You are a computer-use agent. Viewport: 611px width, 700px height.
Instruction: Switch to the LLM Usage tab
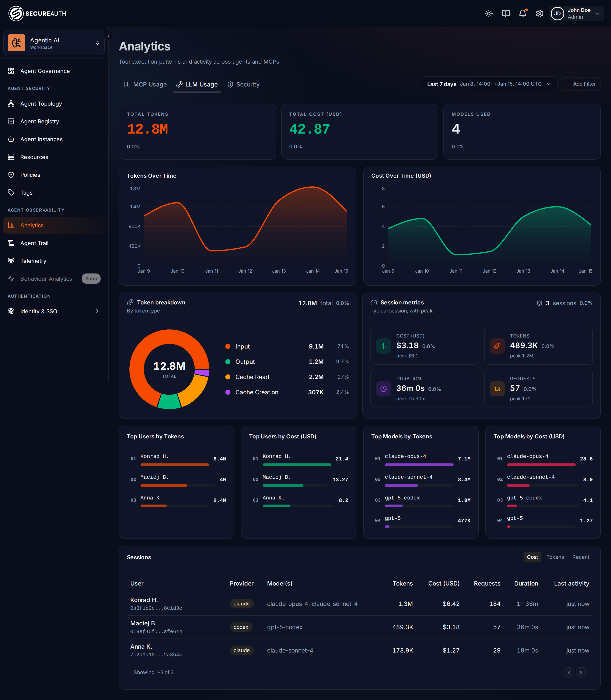coord(197,84)
